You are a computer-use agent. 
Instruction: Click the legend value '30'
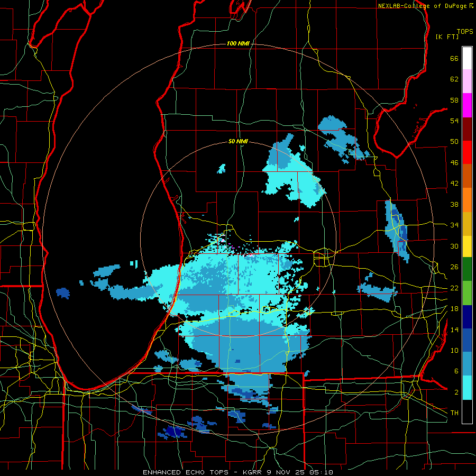click(x=454, y=246)
